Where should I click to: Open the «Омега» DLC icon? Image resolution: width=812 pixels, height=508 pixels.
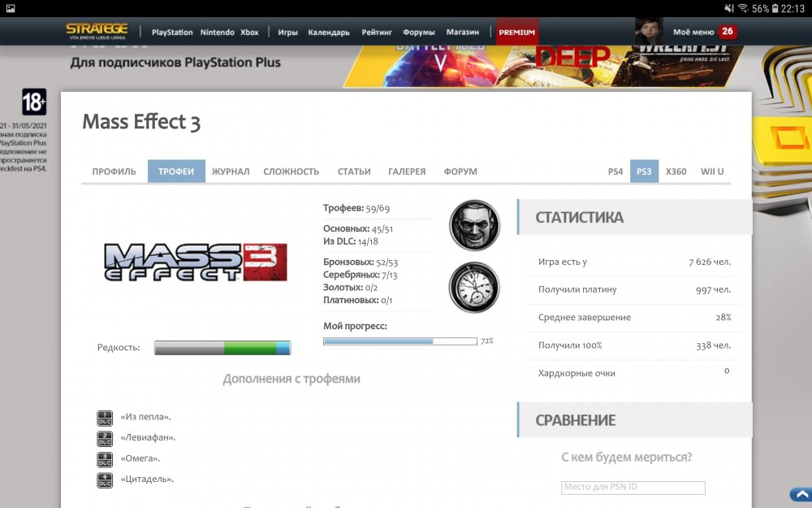coord(105,458)
